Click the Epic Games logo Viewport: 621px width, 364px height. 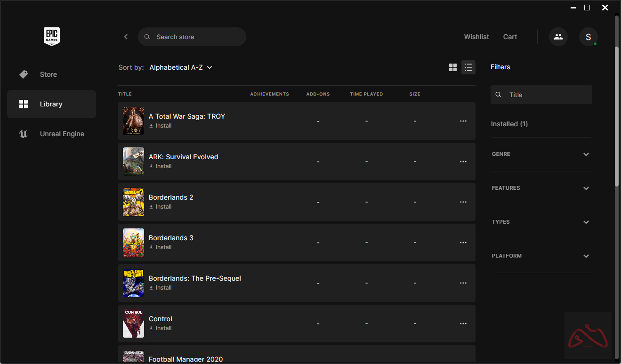[52, 36]
